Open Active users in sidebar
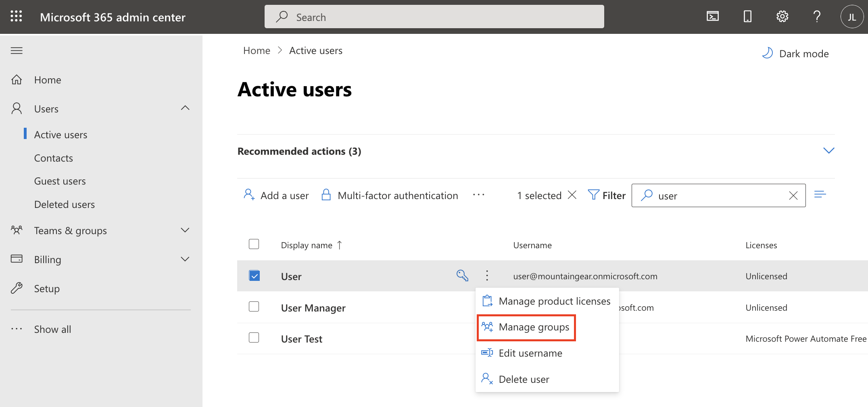The height and width of the screenshot is (407, 868). (x=61, y=135)
